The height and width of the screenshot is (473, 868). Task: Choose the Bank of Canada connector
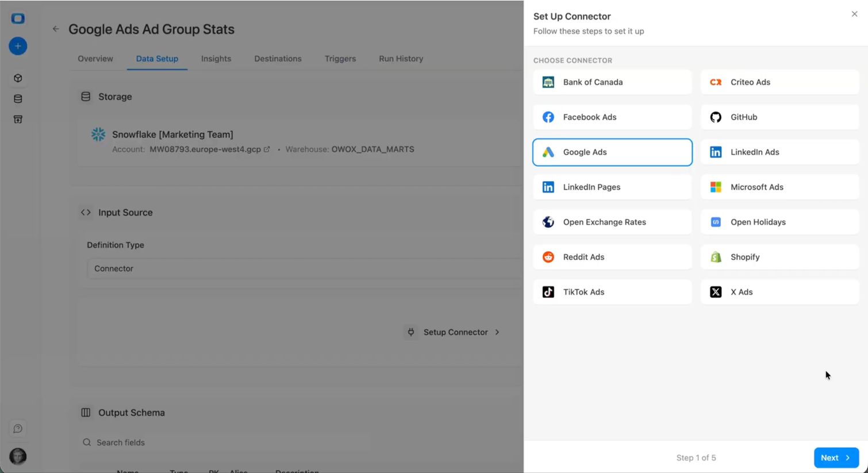[612, 82]
